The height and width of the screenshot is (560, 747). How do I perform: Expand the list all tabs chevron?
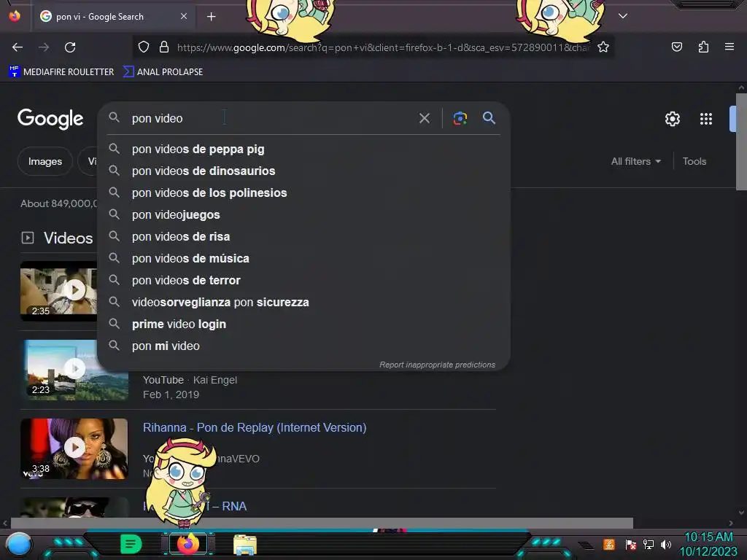tap(623, 16)
